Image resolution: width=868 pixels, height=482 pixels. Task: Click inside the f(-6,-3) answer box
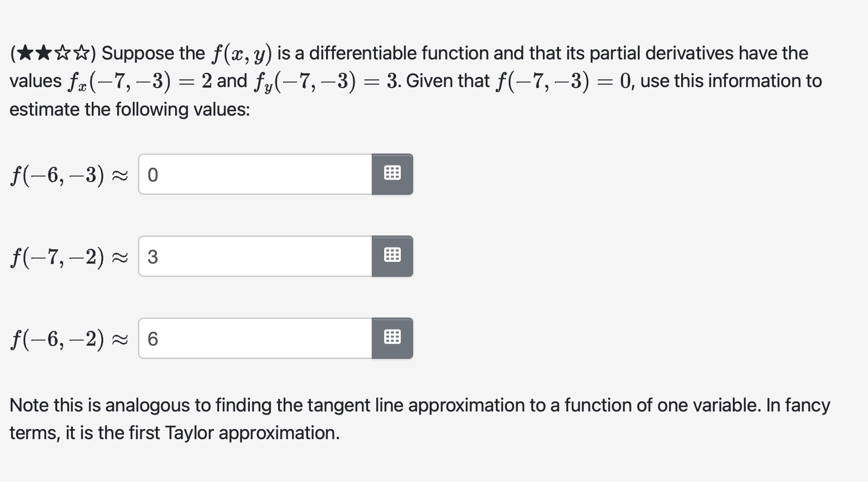[254, 174]
